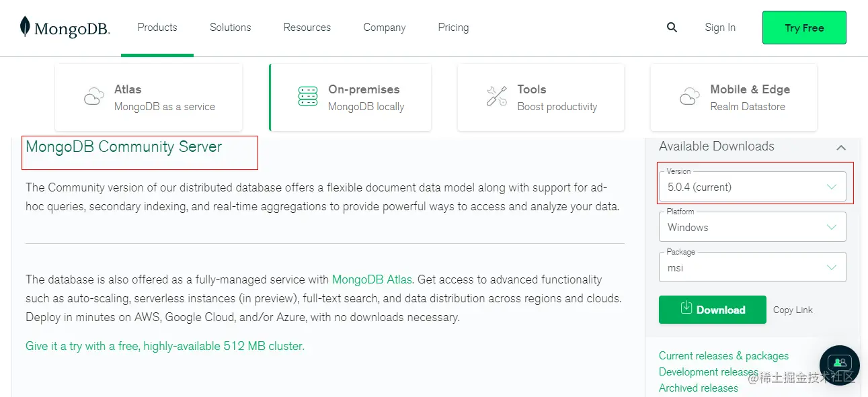The height and width of the screenshot is (397, 868).
Task: Click the On-premises server stack icon
Action: pyautogui.click(x=308, y=97)
